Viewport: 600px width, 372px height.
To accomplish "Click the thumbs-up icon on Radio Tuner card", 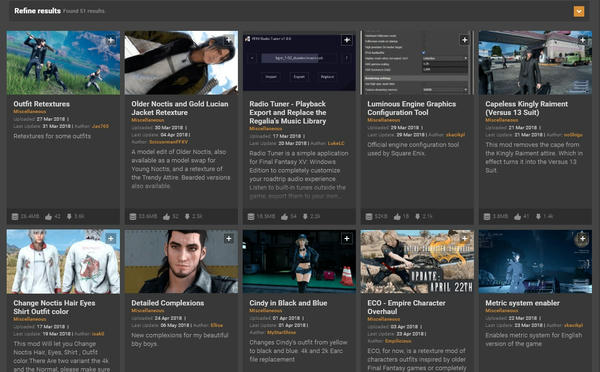I will (x=284, y=217).
